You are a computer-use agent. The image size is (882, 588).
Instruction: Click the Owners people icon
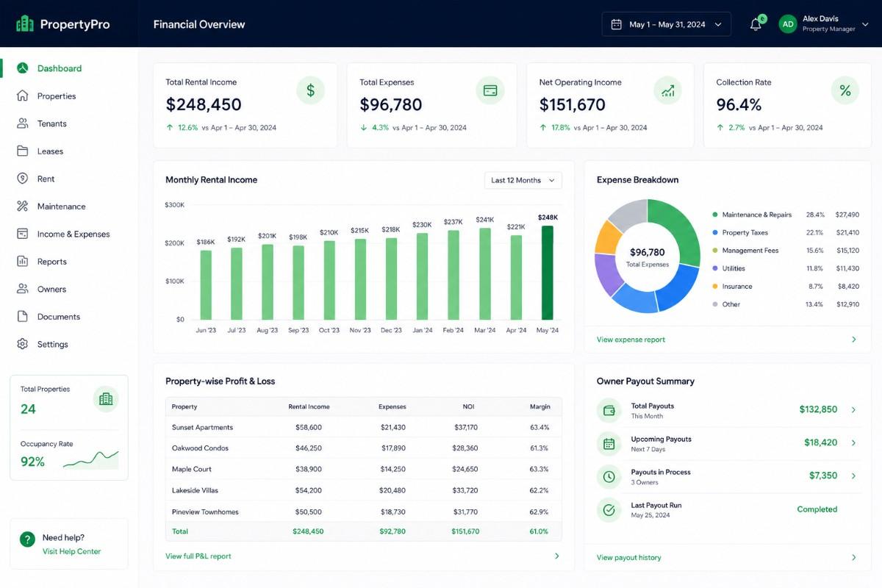[23, 289]
